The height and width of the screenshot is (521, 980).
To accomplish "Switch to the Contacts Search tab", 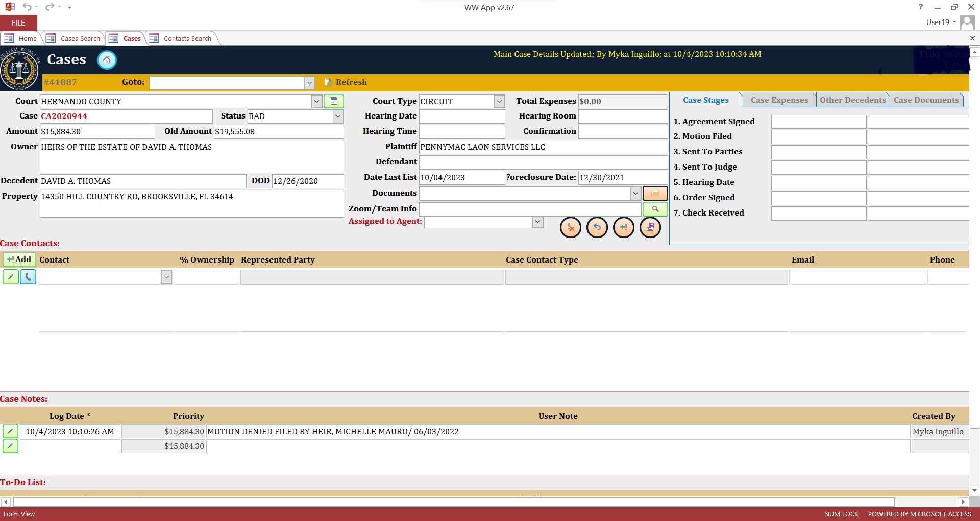I will tap(181, 38).
